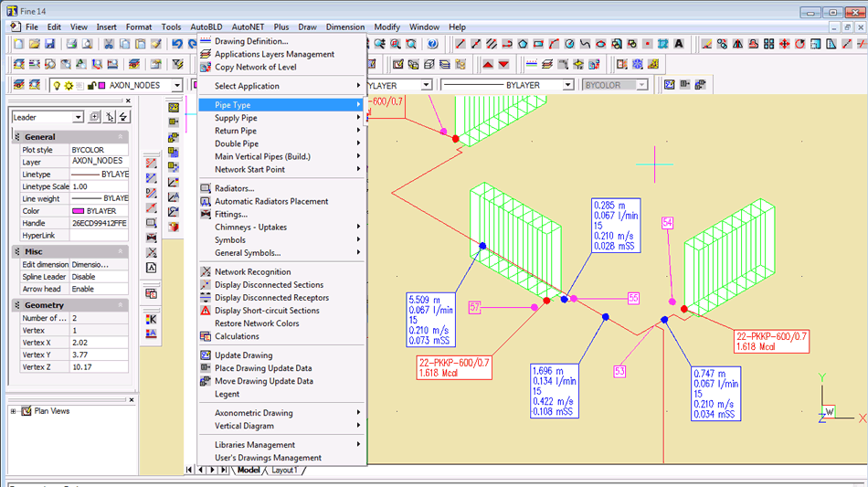
Task: Open the Supply Pipe submenu
Action: (x=282, y=118)
